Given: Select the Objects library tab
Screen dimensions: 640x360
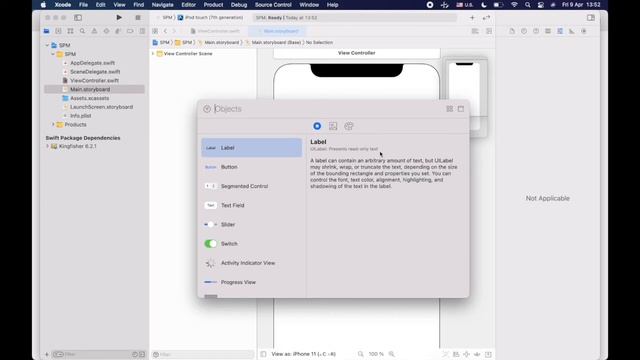Looking at the screenshot, I should coord(317,126).
